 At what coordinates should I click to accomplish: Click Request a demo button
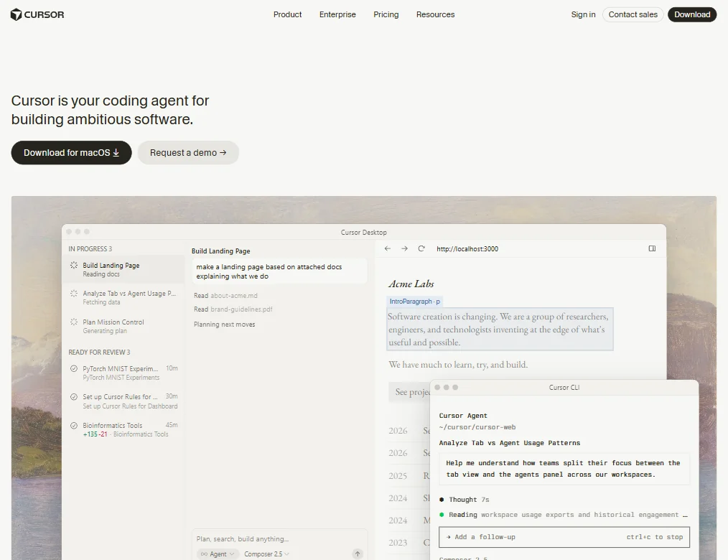point(188,153)
